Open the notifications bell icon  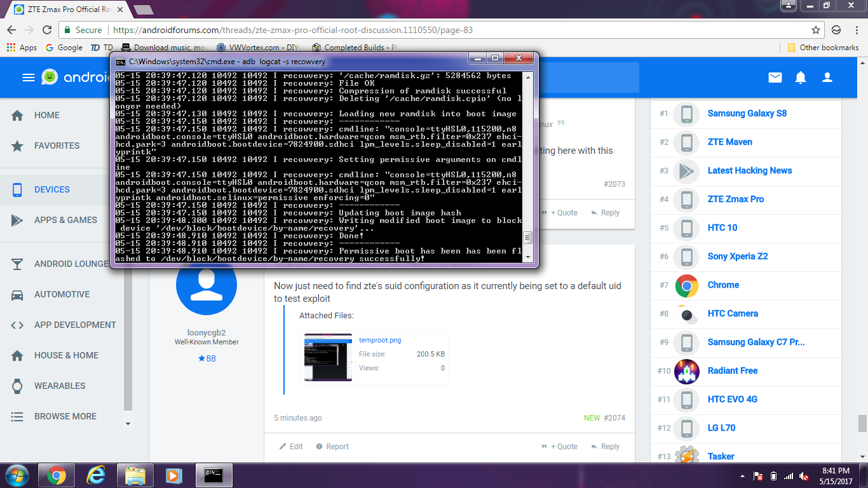pos(801,78)
